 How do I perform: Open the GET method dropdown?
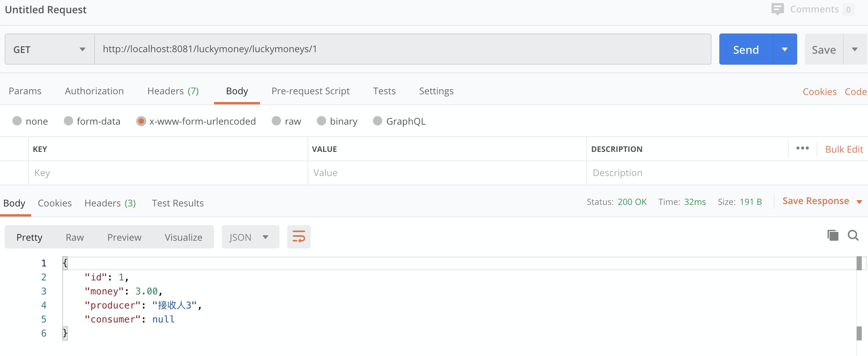pos(50,49)
